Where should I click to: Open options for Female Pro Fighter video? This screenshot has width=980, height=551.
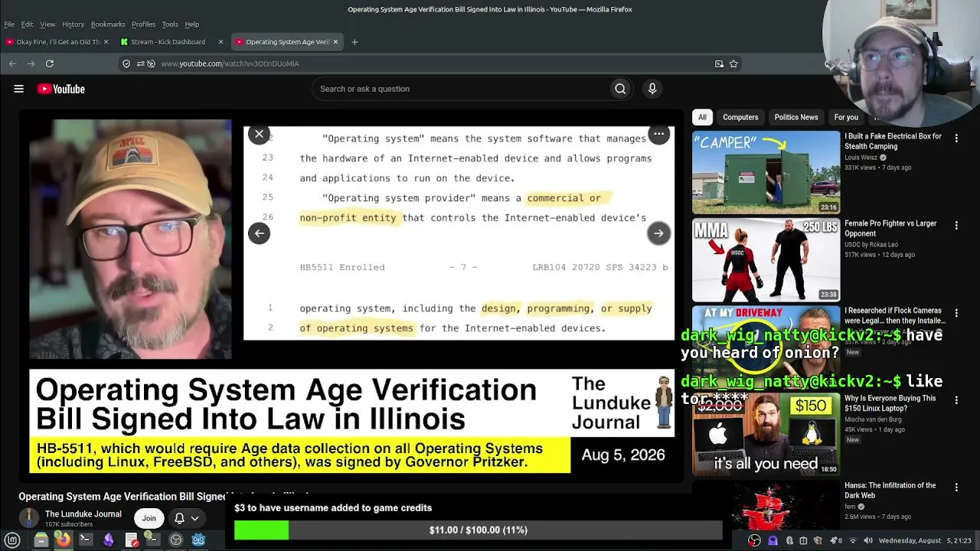[x=956, y=225]
